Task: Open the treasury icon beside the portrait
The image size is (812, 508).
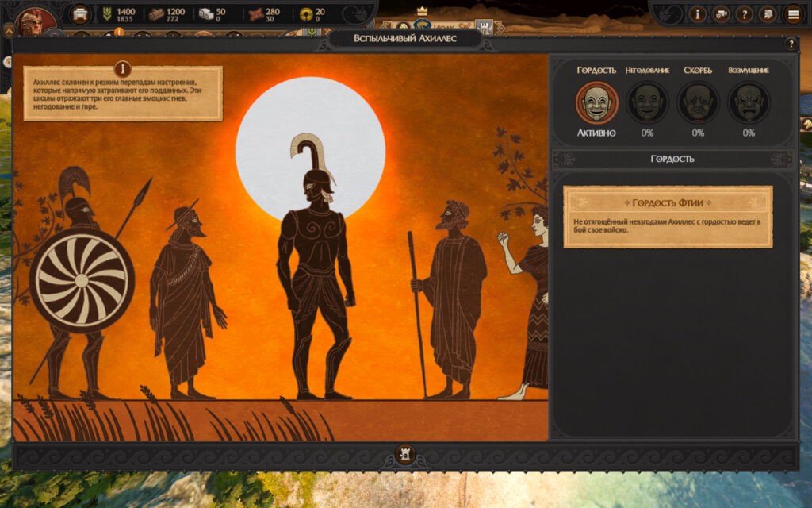Action: [x=80, y=14]
